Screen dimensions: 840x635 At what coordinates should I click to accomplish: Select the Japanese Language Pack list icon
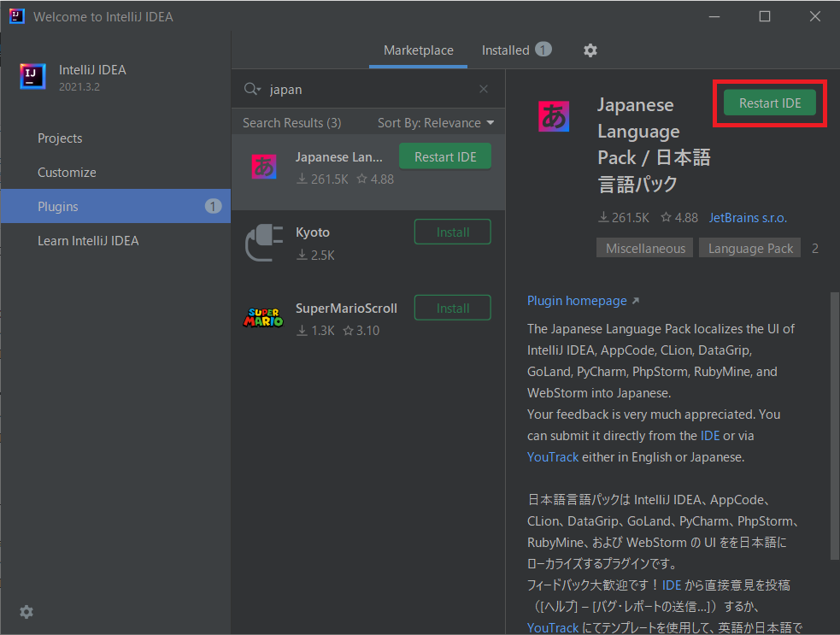click(x=264, y=167)
